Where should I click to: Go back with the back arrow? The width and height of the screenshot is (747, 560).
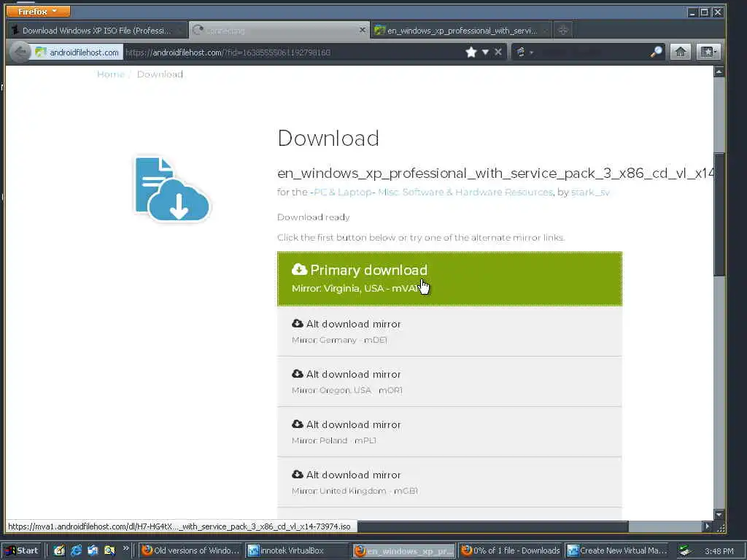20,52
